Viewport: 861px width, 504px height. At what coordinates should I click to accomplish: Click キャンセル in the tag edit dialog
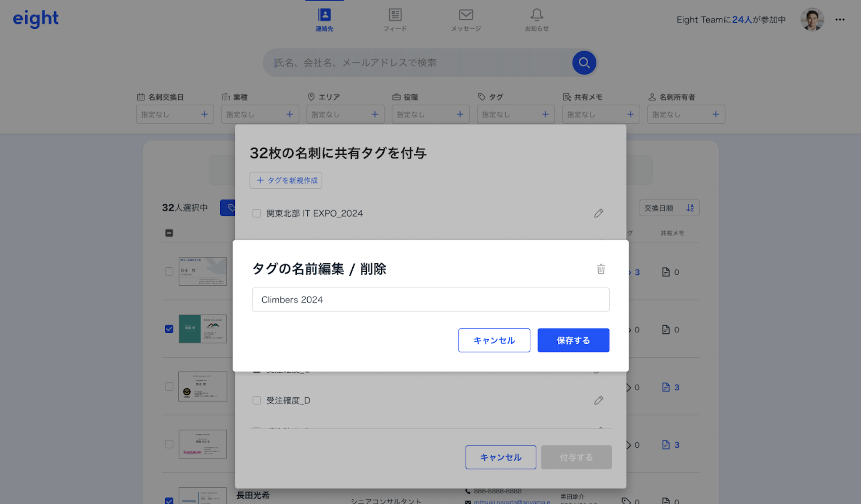click(494, 340)
